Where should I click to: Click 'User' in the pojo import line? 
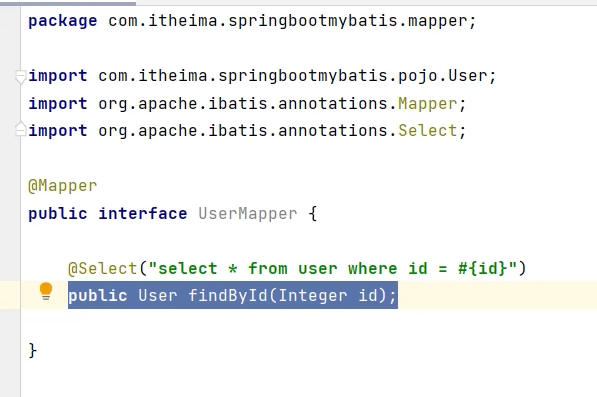(468, 76)
